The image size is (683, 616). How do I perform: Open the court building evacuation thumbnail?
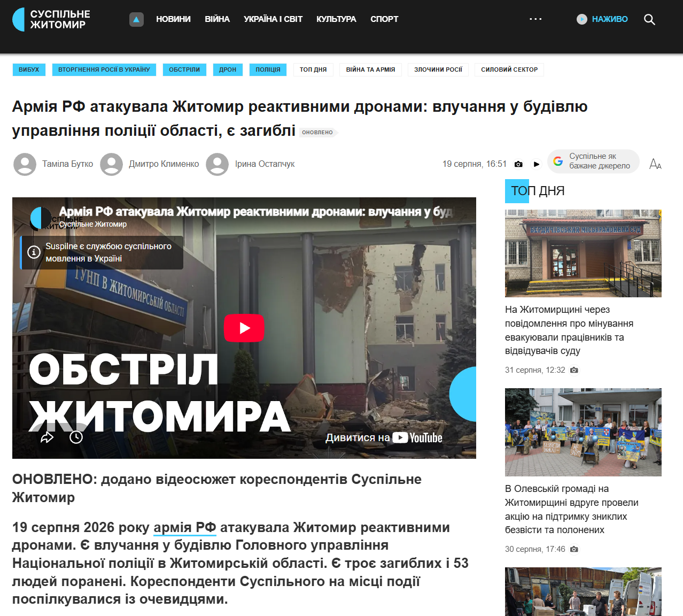pos(583,253)
